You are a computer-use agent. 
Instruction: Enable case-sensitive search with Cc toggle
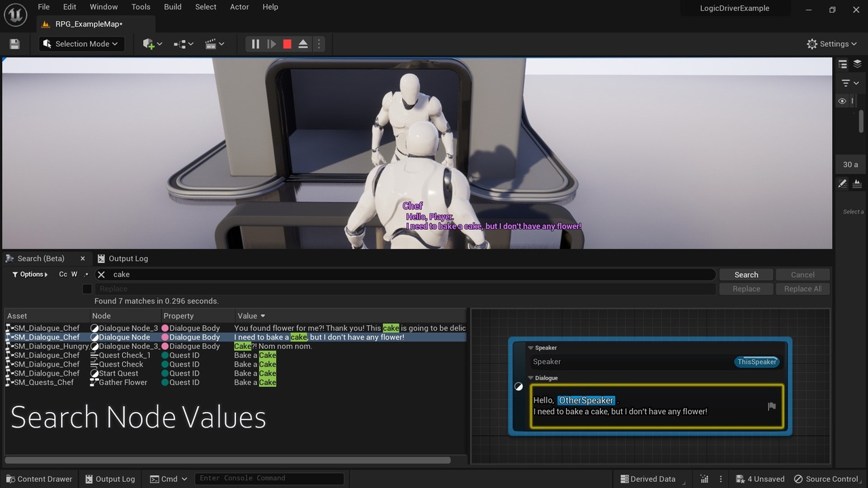(x=62, y=274)
